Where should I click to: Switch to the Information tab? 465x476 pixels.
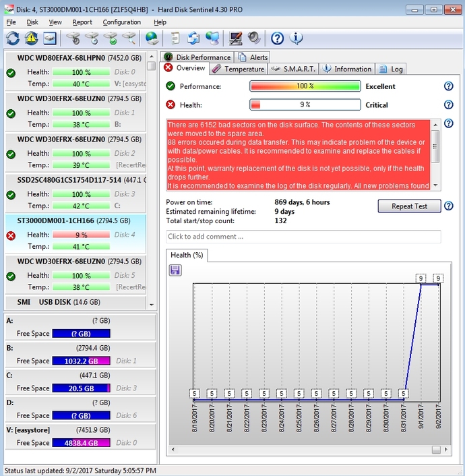(347, 69)
